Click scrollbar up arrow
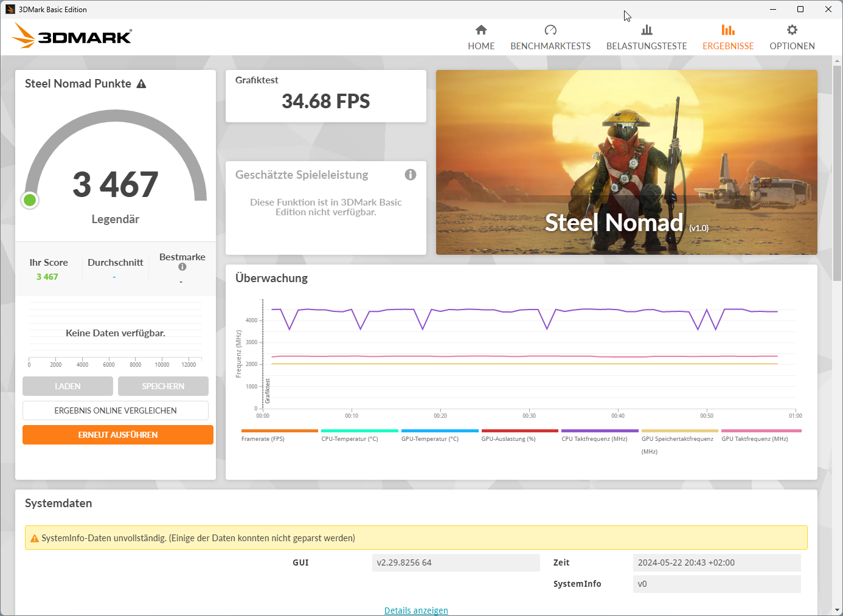 click(x=838, y=61)
